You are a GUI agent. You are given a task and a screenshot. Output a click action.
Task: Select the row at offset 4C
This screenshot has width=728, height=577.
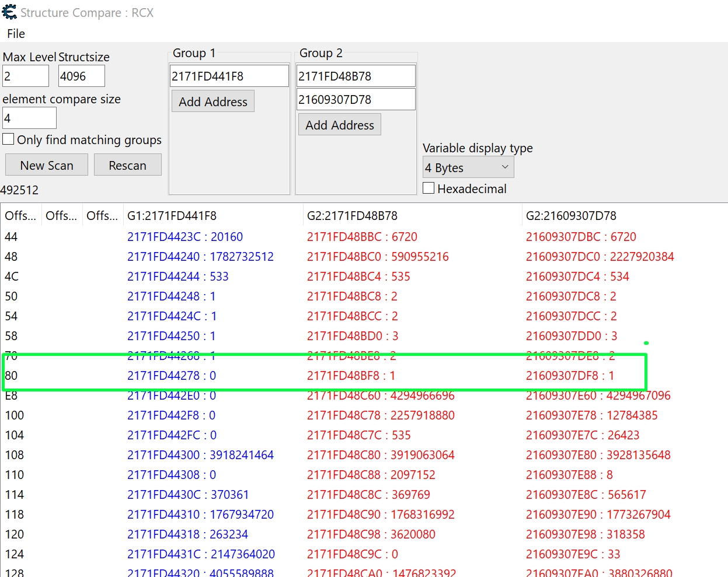tap(177, 277)
